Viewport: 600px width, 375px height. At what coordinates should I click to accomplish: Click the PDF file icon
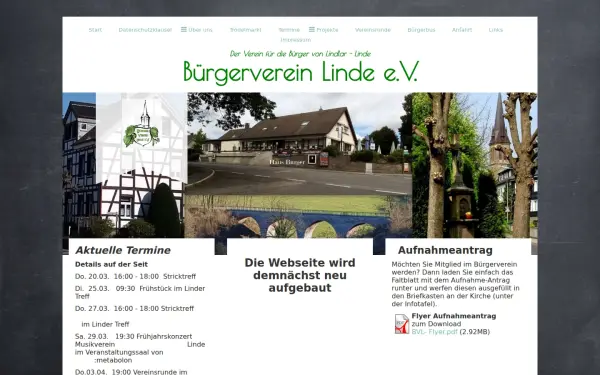tap(402, 324)
